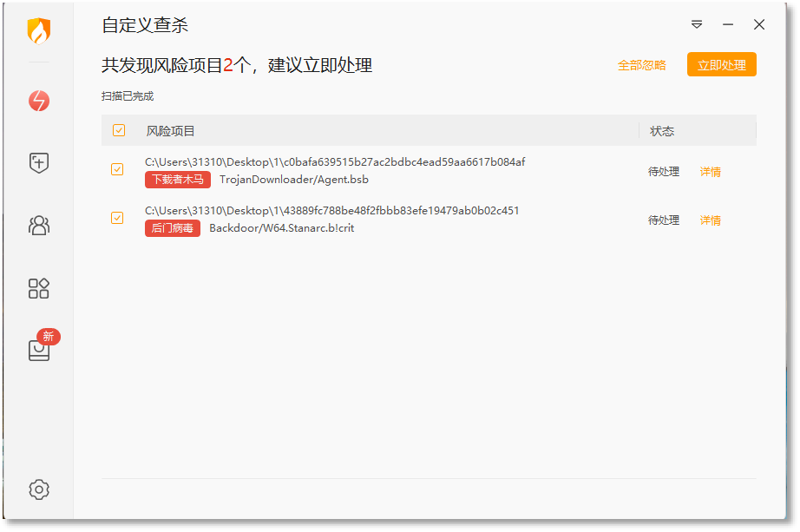
Task: Uncheck the Backdoor/W64.Stanarc.b!crit item checkbox
Action: pos(117,218)
